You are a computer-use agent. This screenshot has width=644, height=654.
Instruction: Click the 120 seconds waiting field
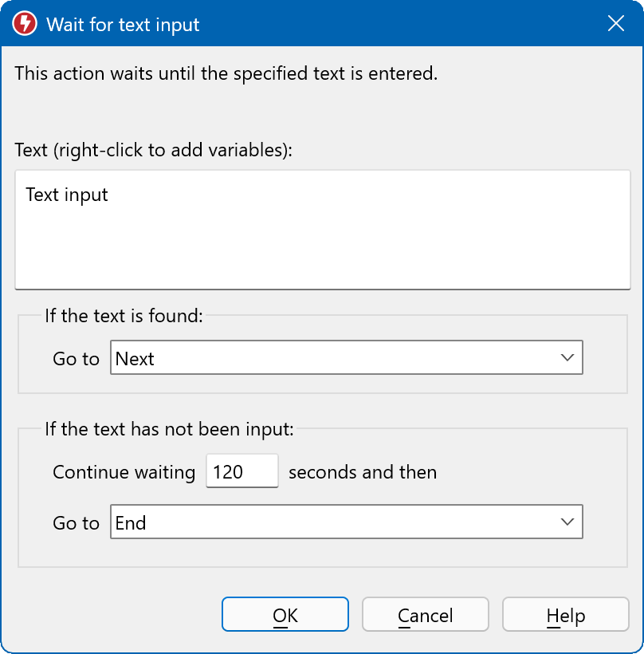tap(241, 471)
